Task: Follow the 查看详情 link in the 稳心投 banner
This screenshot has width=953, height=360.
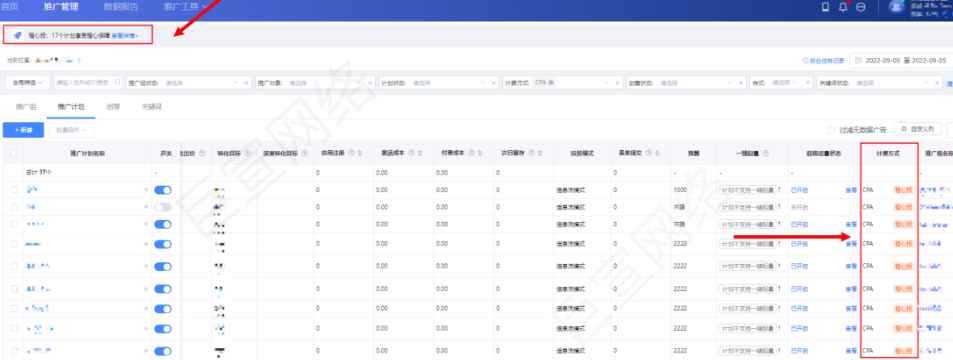Action: click(x=125, y=36)
